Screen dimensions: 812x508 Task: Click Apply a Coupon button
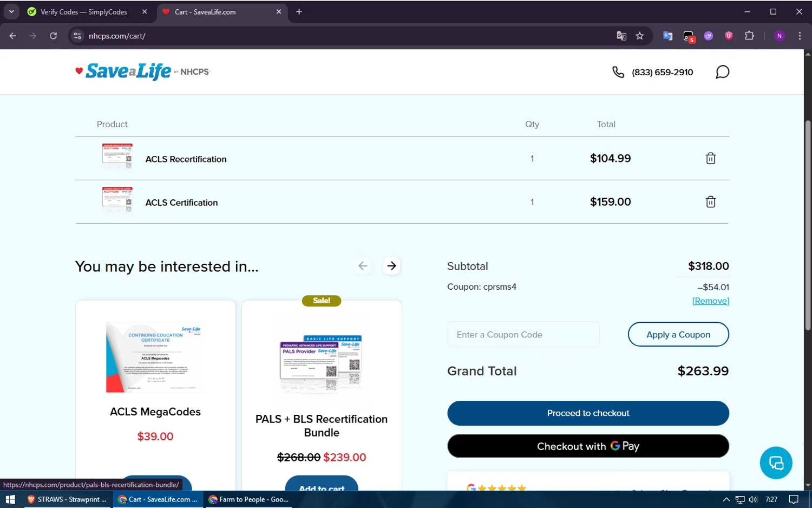678,335
